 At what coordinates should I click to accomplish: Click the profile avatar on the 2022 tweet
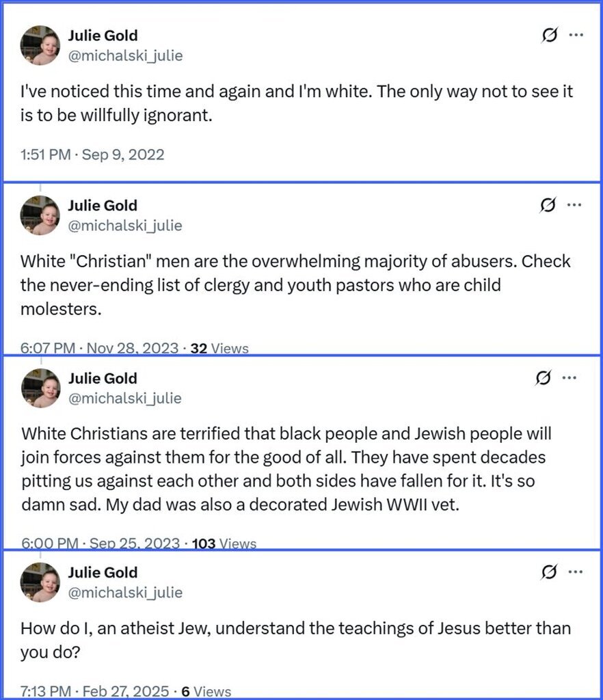pyautogui.click(x=40, y=45)
